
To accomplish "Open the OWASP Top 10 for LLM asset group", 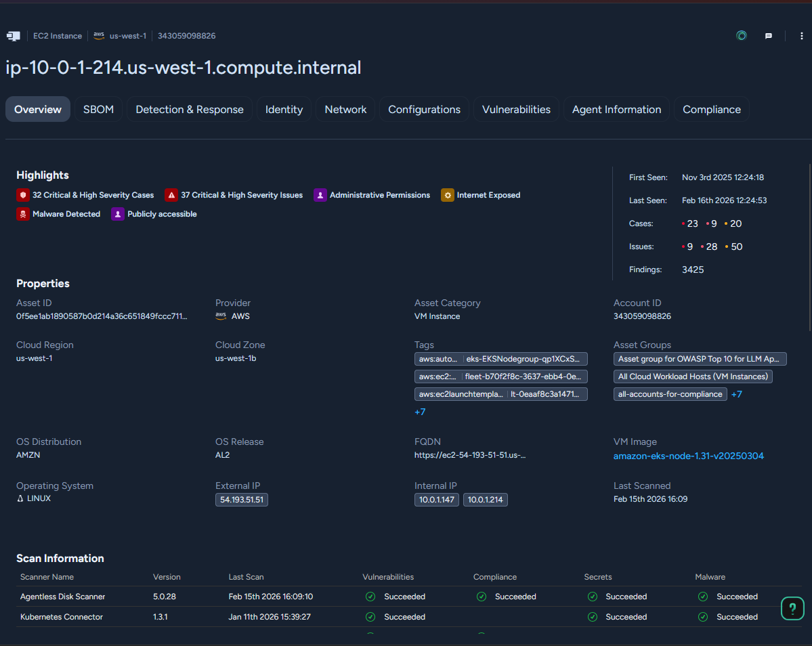I will [700, 360].
